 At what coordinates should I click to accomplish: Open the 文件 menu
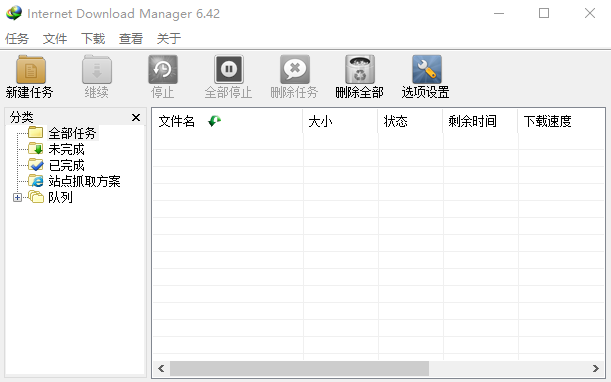coord(55,39)
